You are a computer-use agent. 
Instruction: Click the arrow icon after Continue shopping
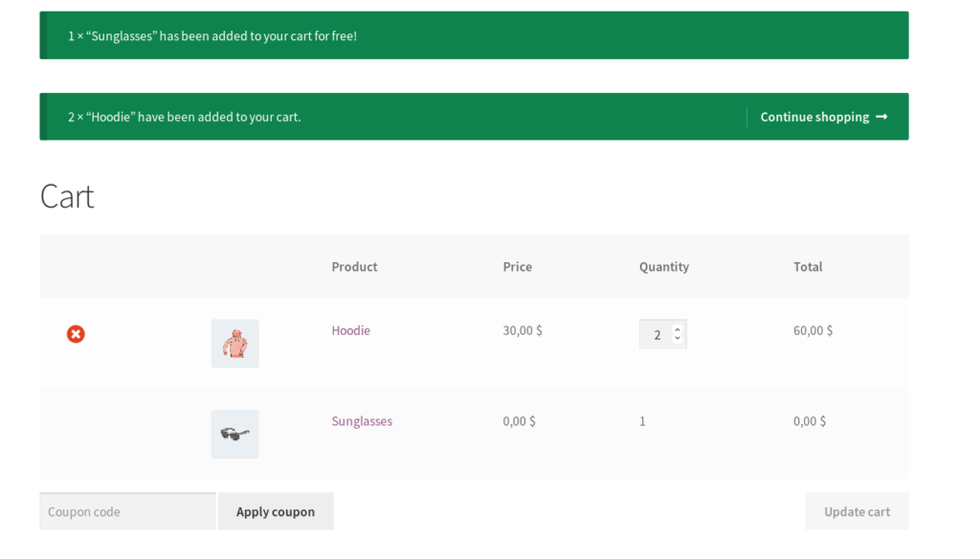pyautogui.click(x=881, y=117)
